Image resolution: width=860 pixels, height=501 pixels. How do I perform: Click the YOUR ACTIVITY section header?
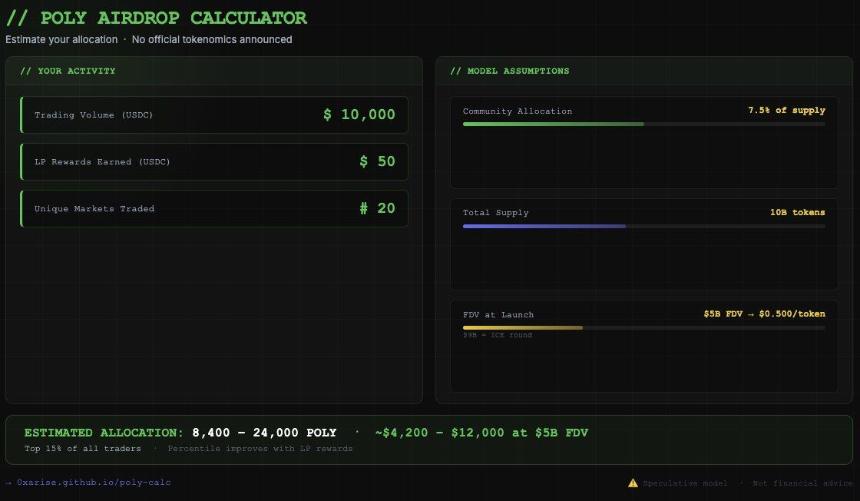[68, 71]
